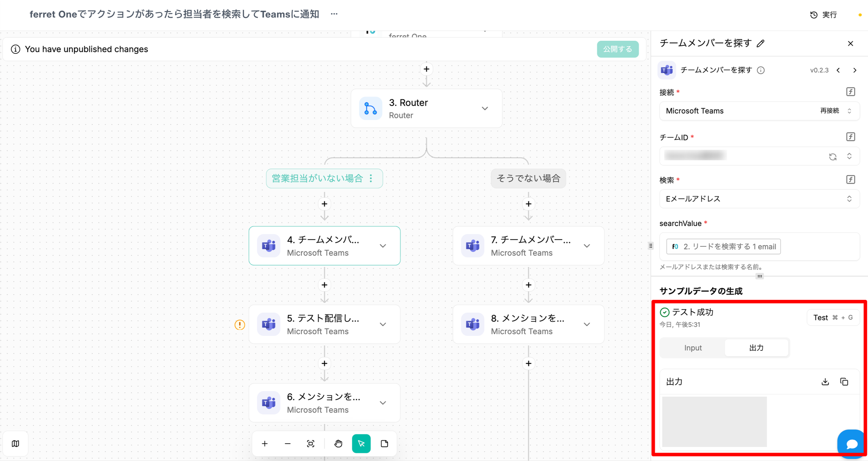Toggle dynamic value for 検索 field

click(850, 179)
